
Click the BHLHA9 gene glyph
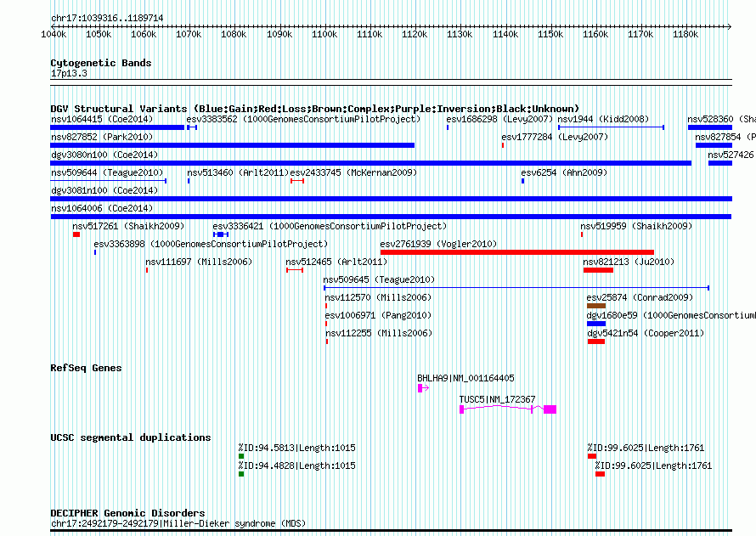[423, 387]
